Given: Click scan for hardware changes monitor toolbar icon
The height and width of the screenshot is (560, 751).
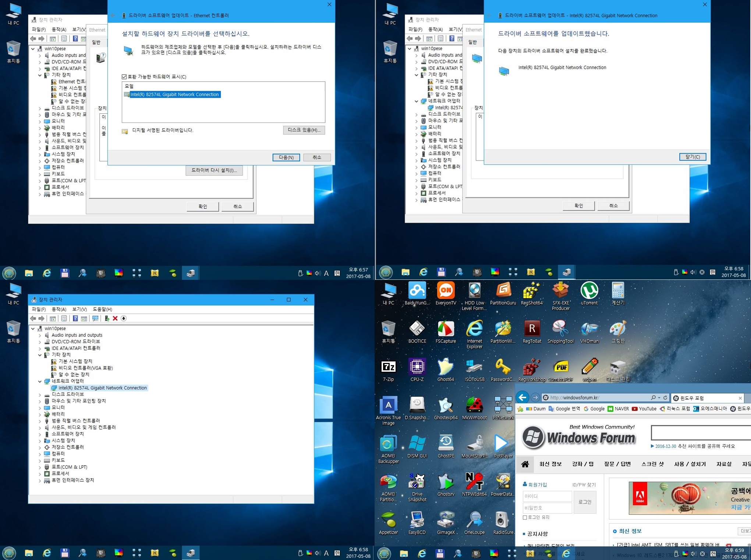Looking at the screenshot, I should tap(95, 318).
